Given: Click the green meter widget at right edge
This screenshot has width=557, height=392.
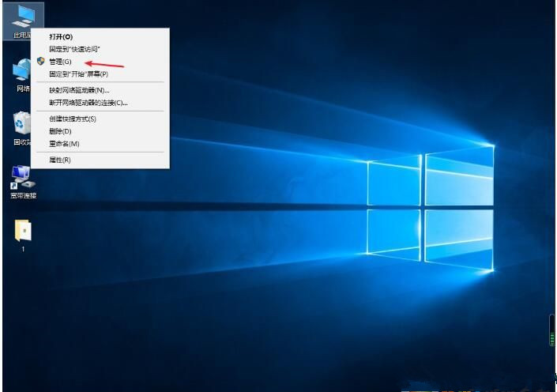Looking at the screenshot, I should (x=552, y=330).
